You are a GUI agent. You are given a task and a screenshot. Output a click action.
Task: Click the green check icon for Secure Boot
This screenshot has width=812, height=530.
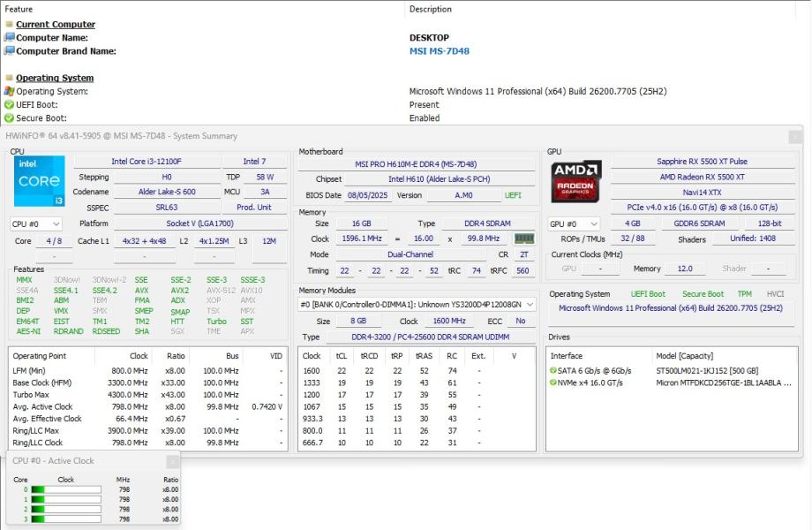click(x=9, y=118)
